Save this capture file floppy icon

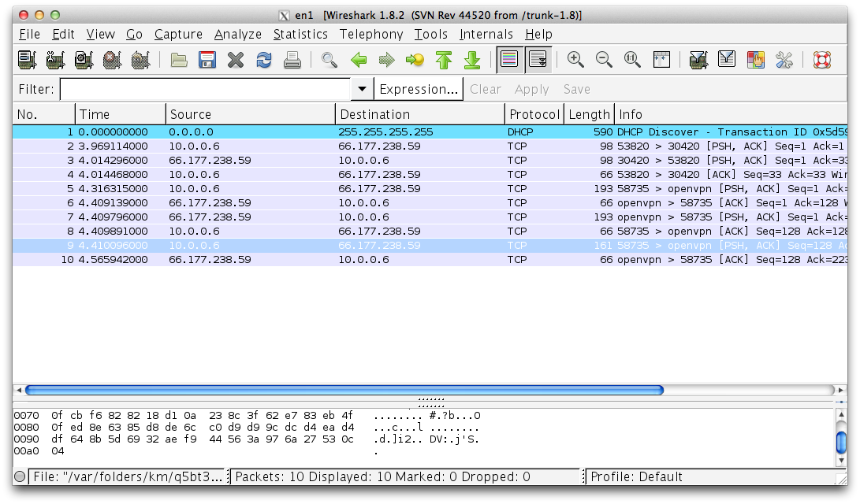coord(207,60)
